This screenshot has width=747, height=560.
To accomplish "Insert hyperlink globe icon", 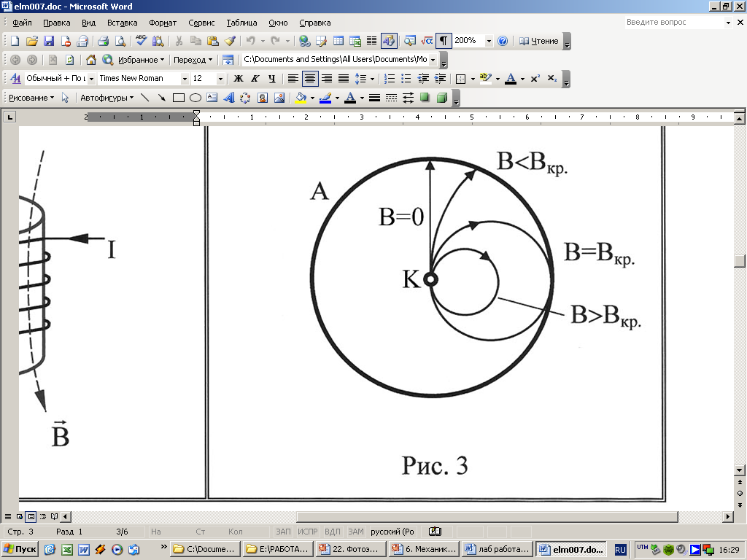I will pyautogui.click(x=304, y=41).
